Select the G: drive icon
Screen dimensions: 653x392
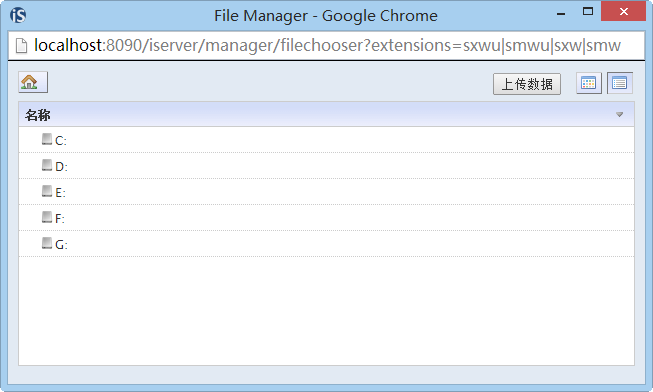[47, 243]
